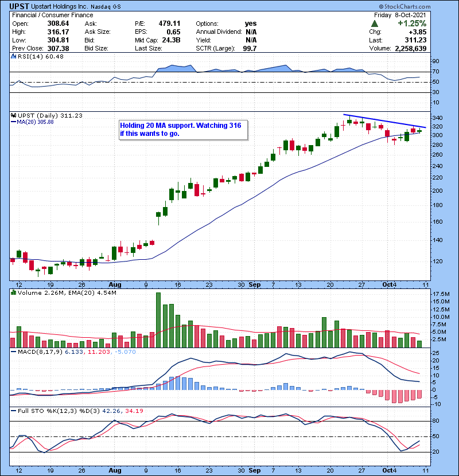Click the Nasdaq GS exchange label

[x=106, y=7]
